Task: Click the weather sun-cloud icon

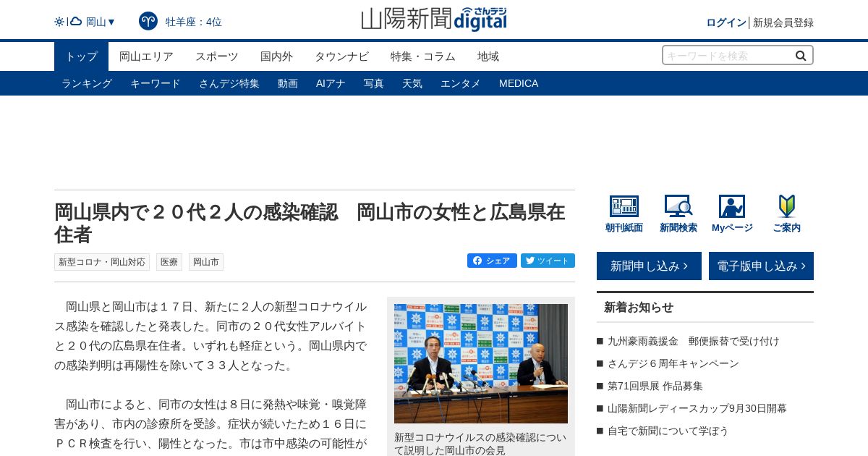Action: (x=68, y=22)
